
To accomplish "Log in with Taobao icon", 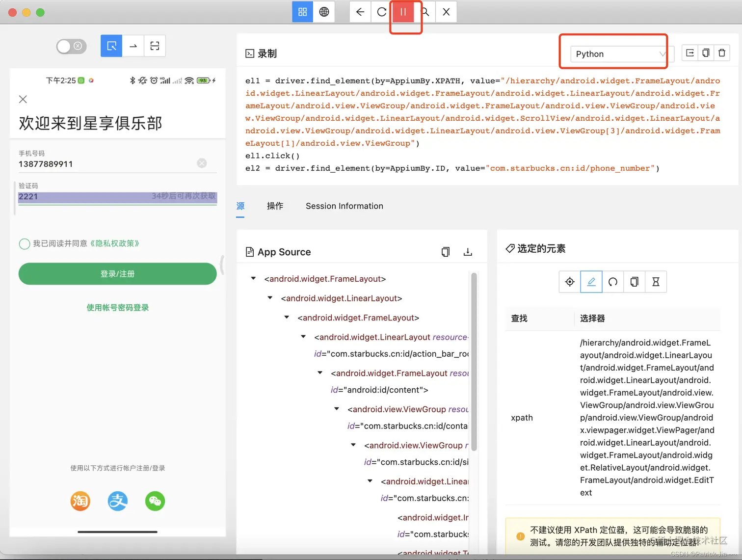I will (x=80, y=501).
